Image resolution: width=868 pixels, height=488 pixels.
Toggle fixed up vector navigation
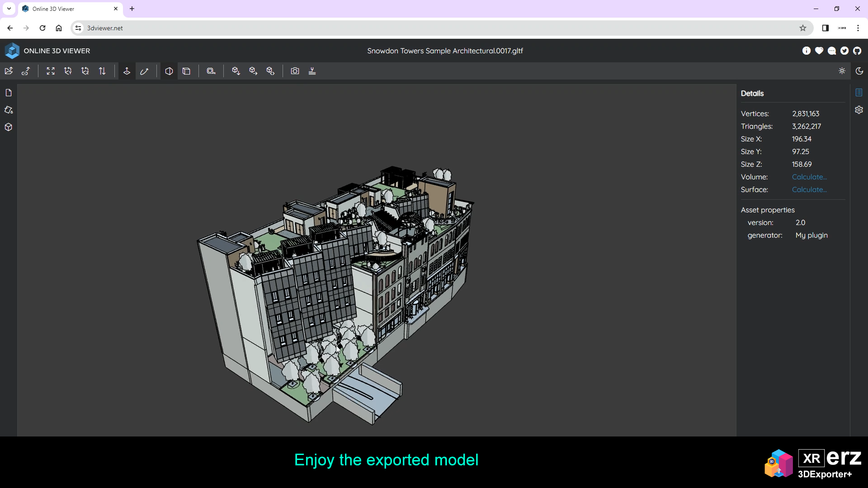point(127,71)
